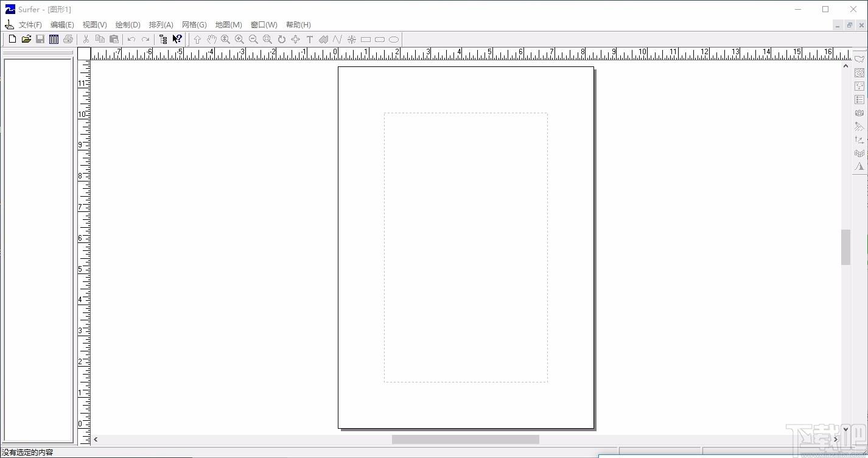Open the 帮助(H) menu
868x458 pixels.
click(x=298, y=25)
